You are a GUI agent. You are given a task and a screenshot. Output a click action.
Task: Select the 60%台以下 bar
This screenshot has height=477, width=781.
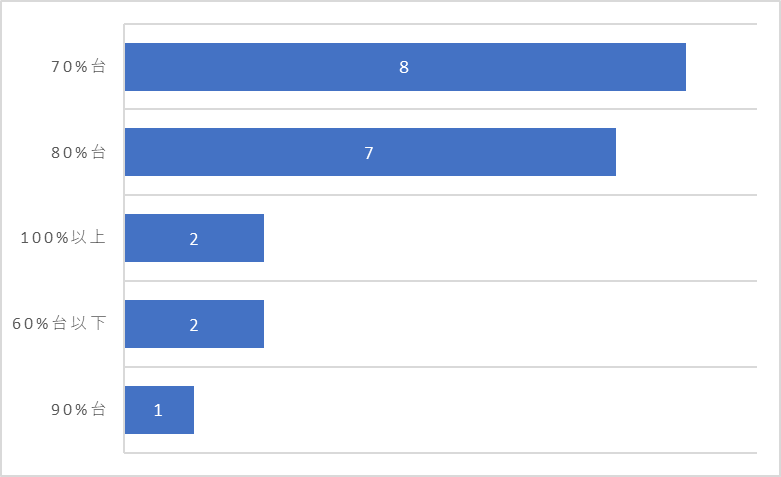point(194,324)
